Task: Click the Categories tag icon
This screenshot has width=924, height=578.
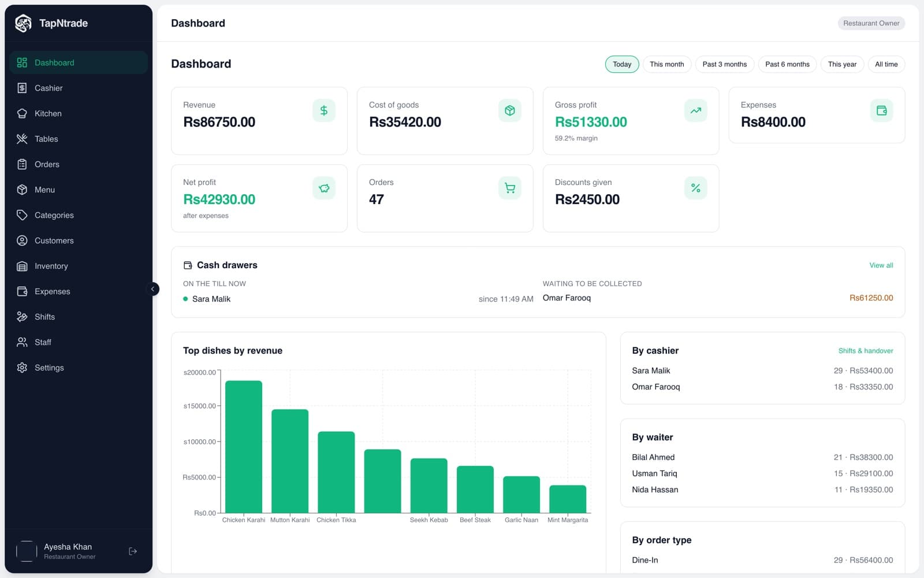Action: click(x=22, y=215)
